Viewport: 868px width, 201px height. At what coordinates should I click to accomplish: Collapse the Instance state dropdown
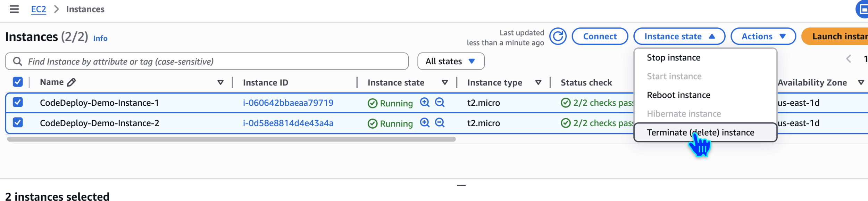pyautogui.click(x=679, y=36)
